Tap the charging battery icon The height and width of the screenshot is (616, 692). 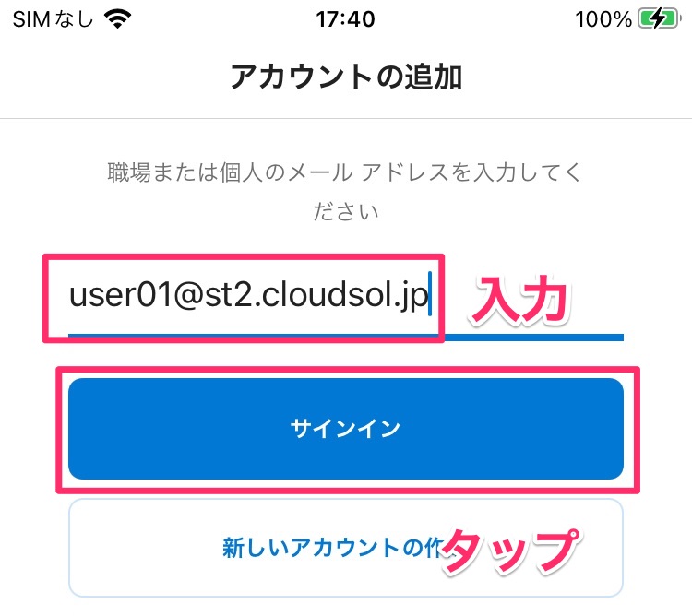pyautogui.click(x=660, y=19)
